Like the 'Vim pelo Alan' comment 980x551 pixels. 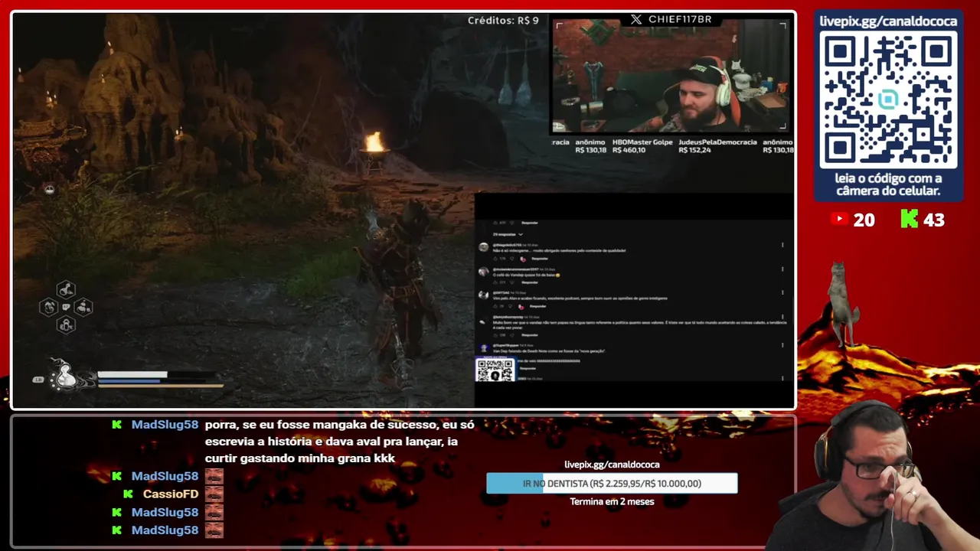(x=495, y=306)
